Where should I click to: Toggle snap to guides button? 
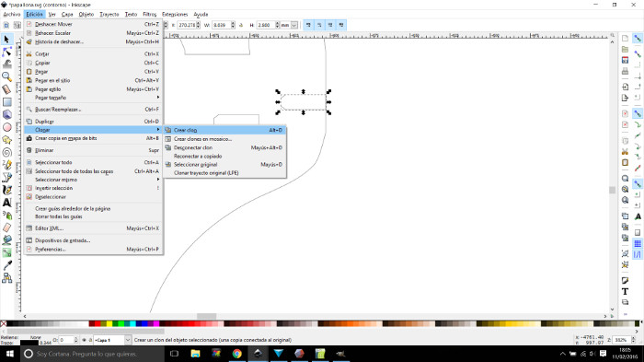[638, 254]
